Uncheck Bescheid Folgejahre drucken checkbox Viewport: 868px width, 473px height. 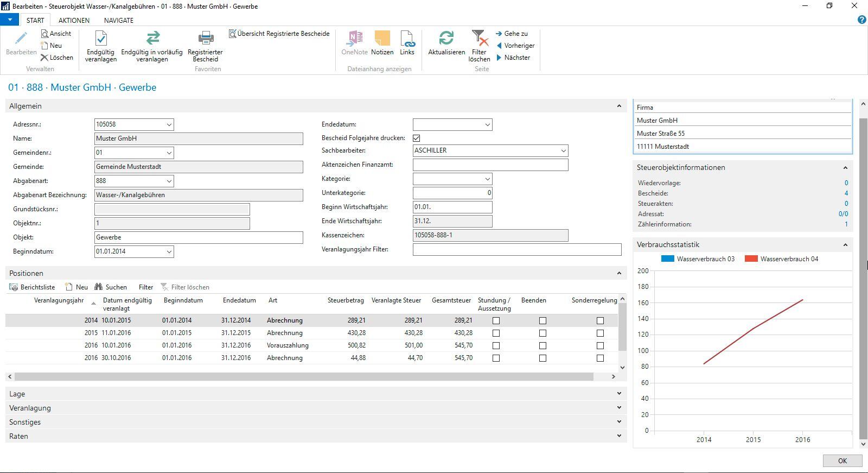coord(417,138)
